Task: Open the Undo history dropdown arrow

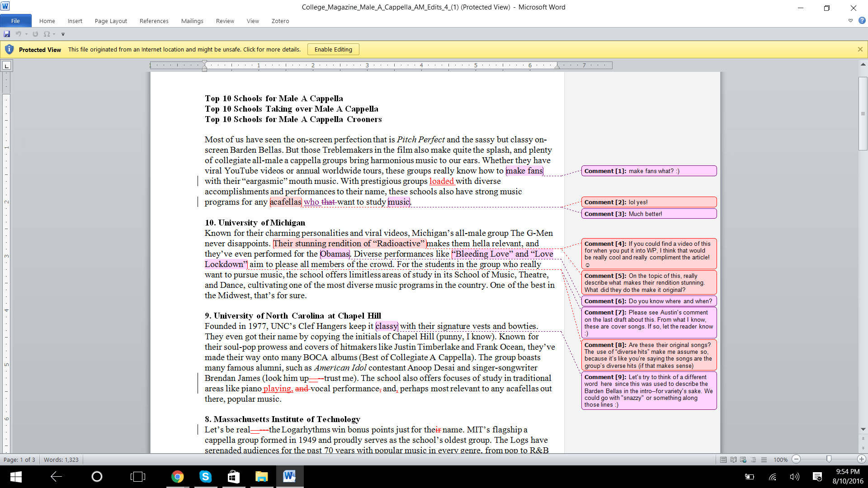Action: 26,34
